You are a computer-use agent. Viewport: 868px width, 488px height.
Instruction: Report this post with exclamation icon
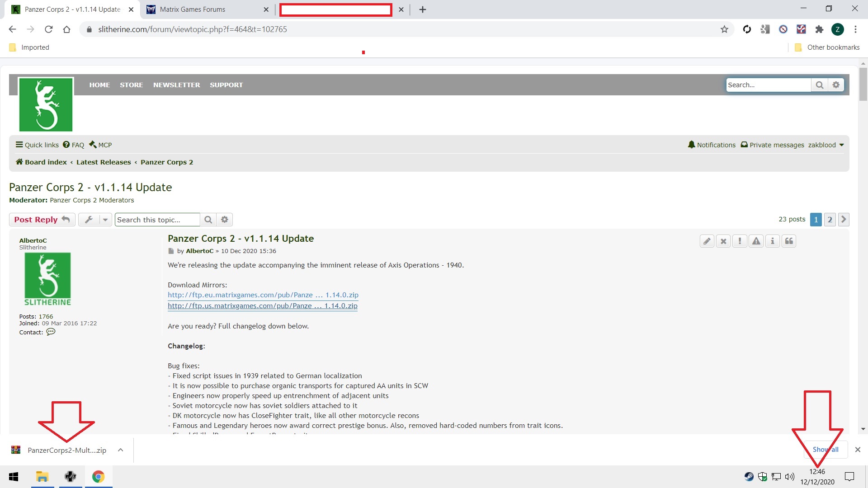coord(740,241)
